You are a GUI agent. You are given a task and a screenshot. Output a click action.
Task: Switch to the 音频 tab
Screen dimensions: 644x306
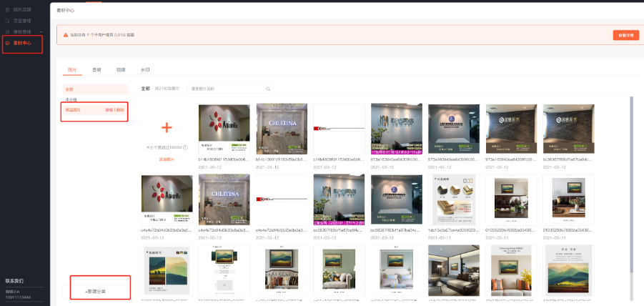tap(96, 70)
